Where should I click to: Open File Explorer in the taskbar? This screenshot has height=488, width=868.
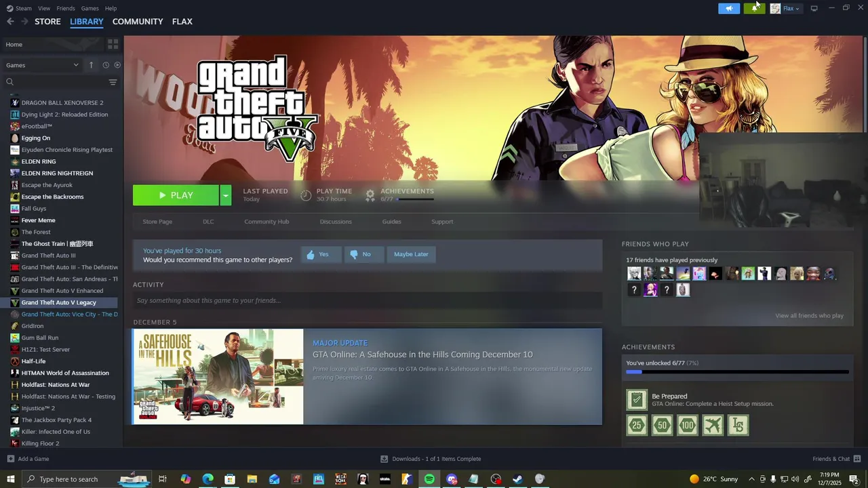(252, 479)
